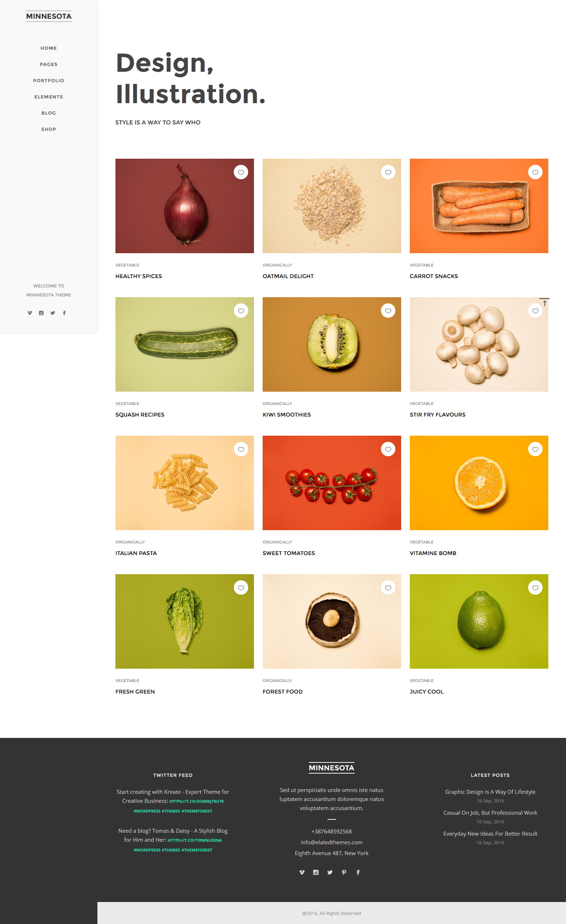Viewport: 566px width, 924px height.
Task: Open the Portfolio menu item
Action: 49,81
